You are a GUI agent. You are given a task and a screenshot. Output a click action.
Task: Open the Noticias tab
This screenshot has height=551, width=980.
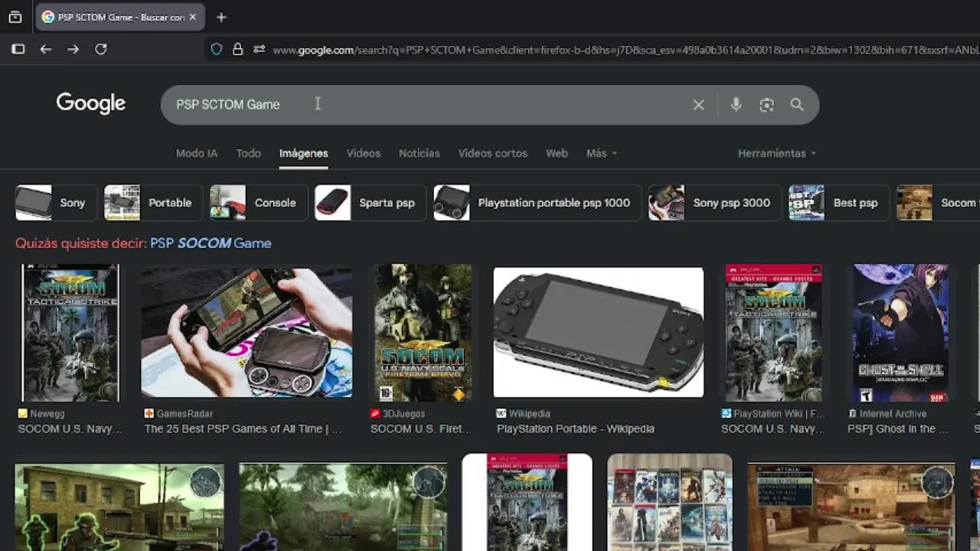[x=419, y=153]
